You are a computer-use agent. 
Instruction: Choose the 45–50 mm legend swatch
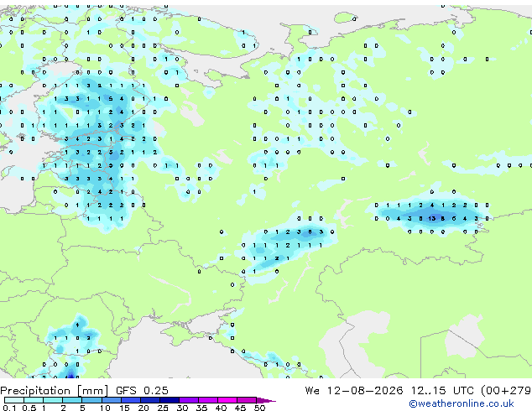click(x=247, y=400)
